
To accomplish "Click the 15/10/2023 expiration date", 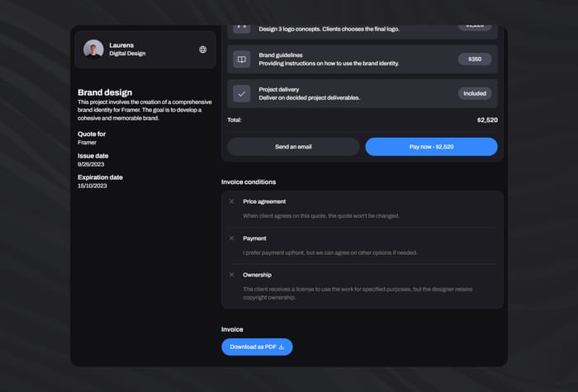I will click(x=92, y=186).
